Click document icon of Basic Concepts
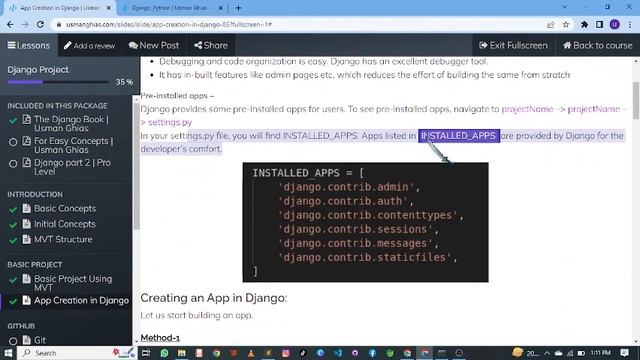 tap(27, 208)
